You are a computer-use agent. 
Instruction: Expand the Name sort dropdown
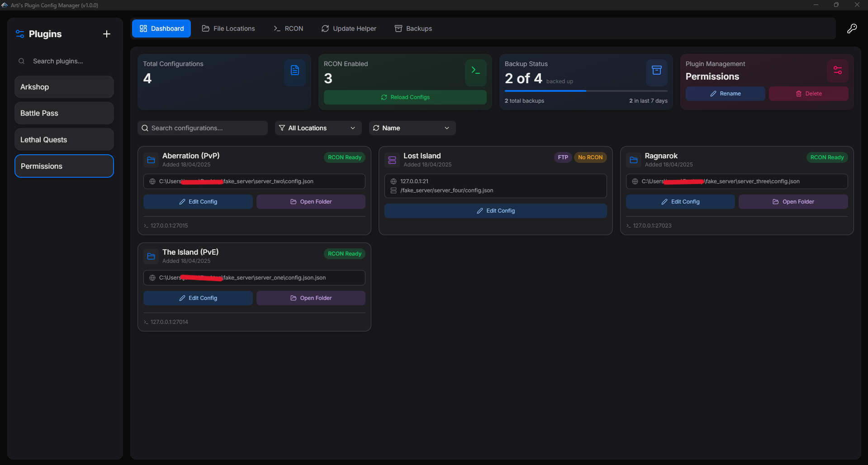(412, 128)
